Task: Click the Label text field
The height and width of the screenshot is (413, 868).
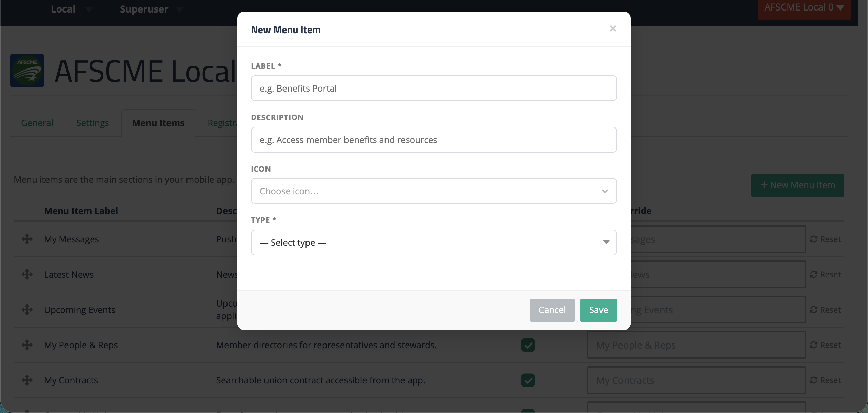Action: click(x=434, y=88)
